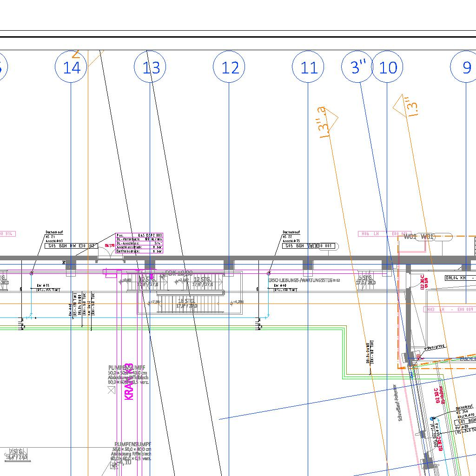This screenshot has width=476, height=476.
Task: Click the pink 'H03 LH - E00 009' tag
Action: (x=450, y=309)
